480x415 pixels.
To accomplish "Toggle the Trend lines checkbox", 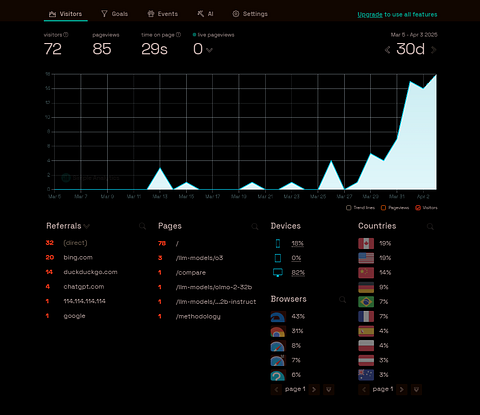I will [x=349, y=208].
